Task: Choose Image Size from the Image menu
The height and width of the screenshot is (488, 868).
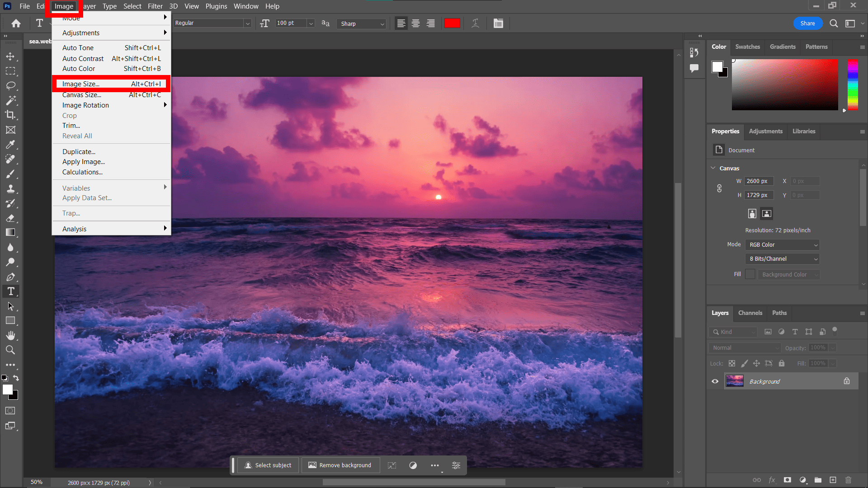Action: tap(81, 84)
